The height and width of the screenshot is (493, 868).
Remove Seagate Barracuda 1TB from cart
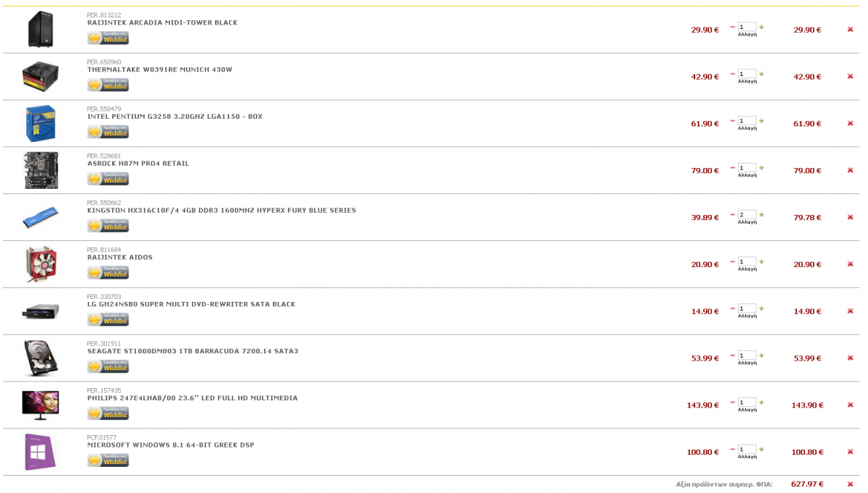[850, 358]
